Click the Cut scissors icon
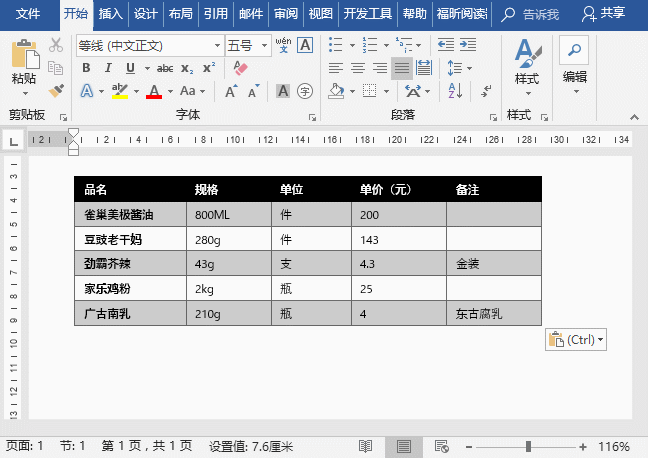 coord(56,45)
